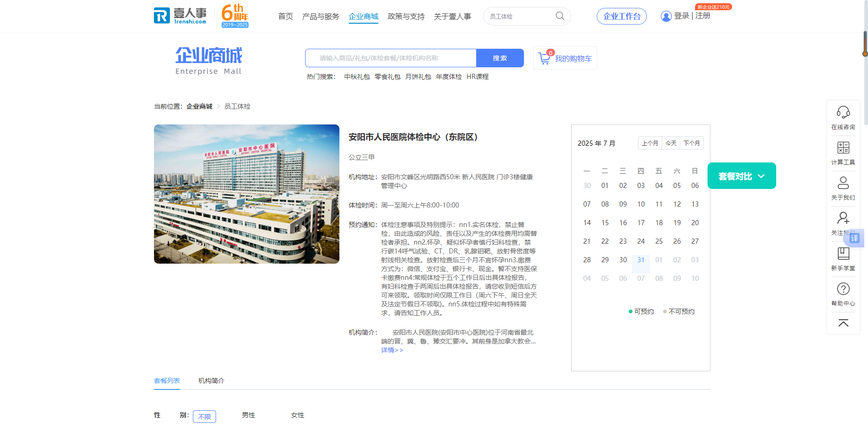Click the search magnifier icon in header
The height and width of the screenshot is (434, 868).
pyautogui.click(x=560, y=16)
